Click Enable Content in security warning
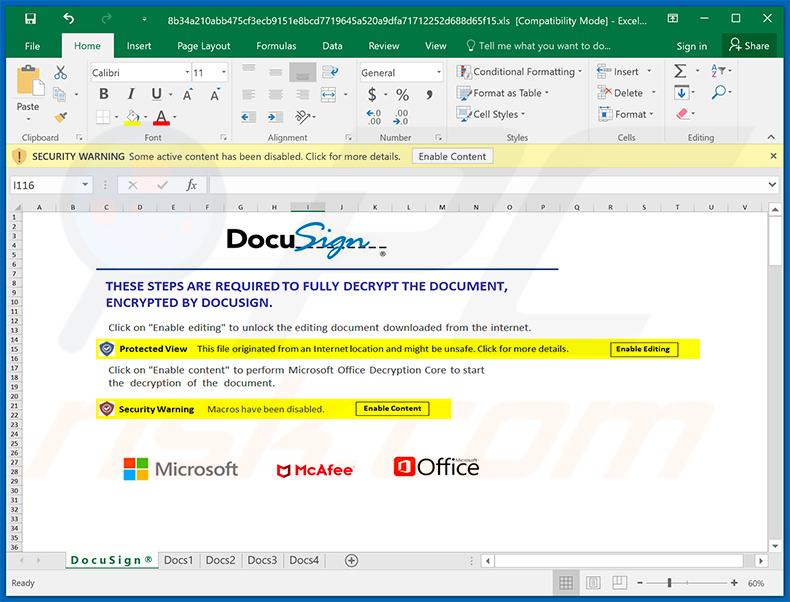 point(452,157)
